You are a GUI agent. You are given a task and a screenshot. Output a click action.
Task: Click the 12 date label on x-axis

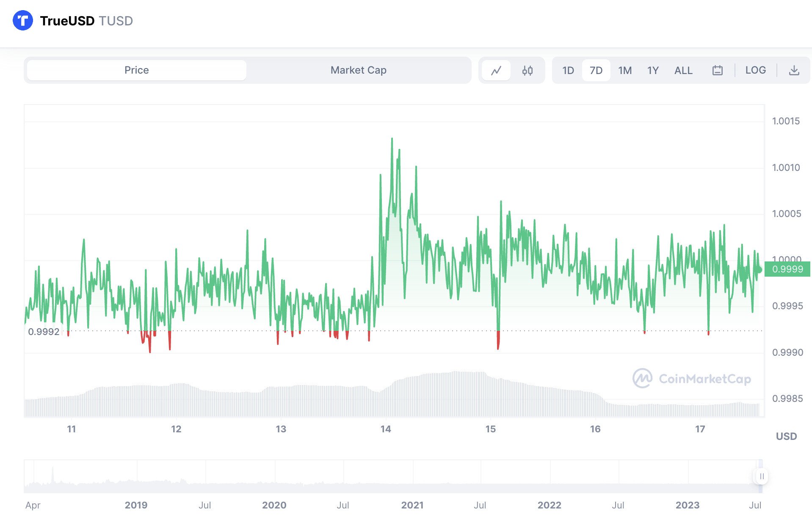176,429
